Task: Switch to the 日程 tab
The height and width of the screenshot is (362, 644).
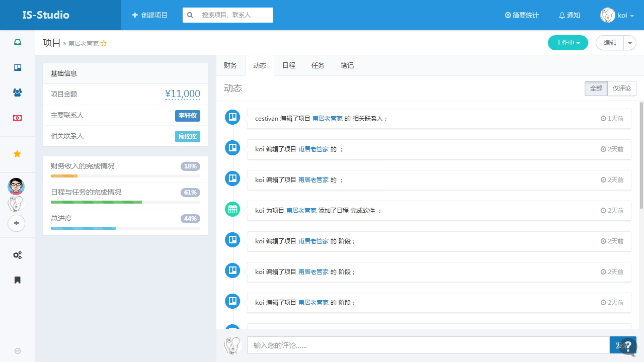Action: point(289,65)
